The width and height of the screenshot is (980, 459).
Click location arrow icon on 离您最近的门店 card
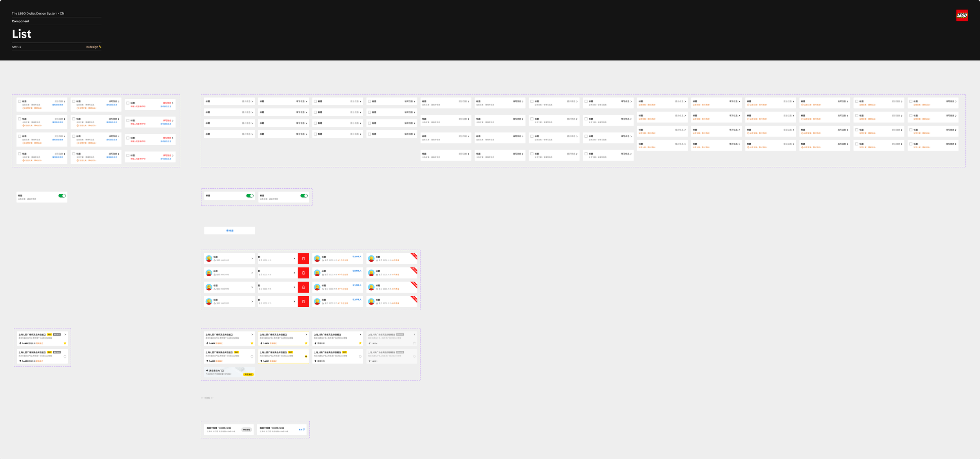pos(207,370)
